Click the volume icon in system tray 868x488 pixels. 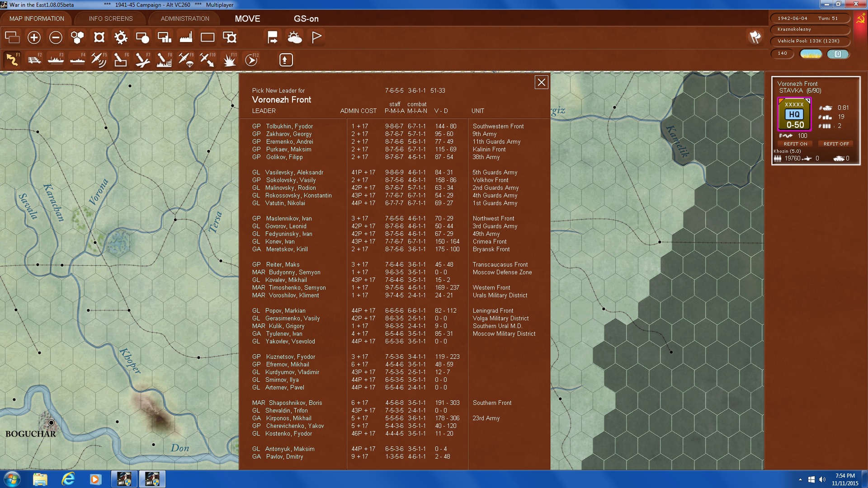(x=822, y=479)
